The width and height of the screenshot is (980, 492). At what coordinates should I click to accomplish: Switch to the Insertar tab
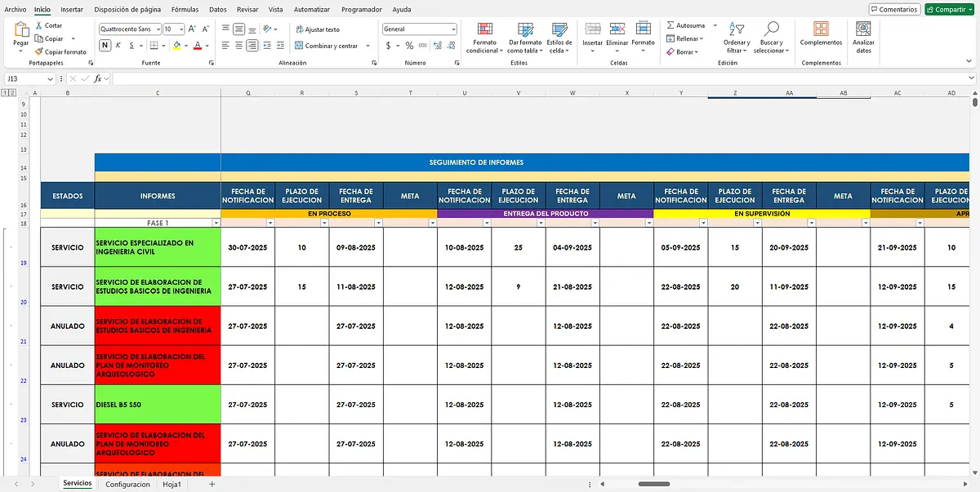tap(72, 9)
